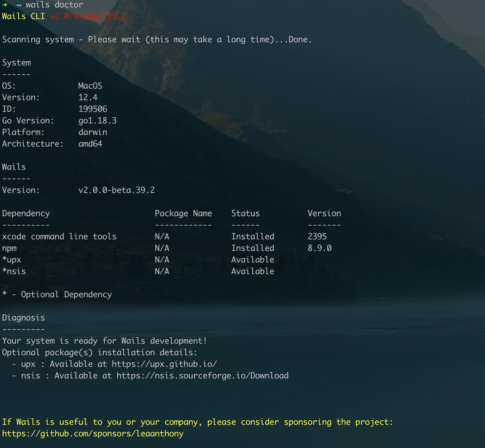Click the red version v2.0.0-beta.39.2 text

coord(88,16)
